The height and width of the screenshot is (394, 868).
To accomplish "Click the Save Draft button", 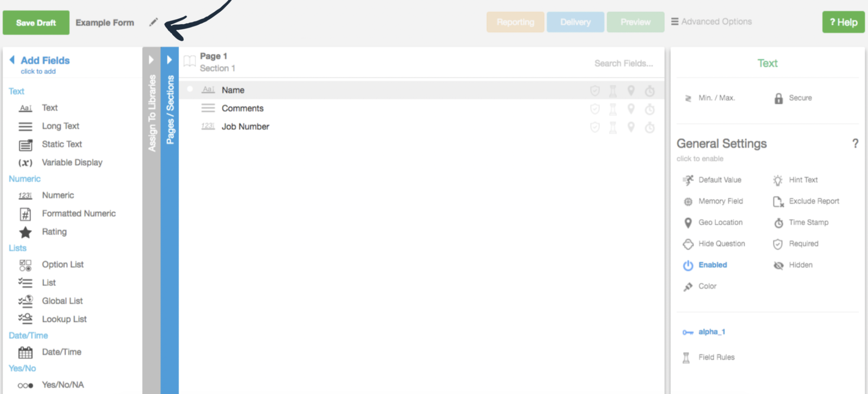I will [36, 22].
